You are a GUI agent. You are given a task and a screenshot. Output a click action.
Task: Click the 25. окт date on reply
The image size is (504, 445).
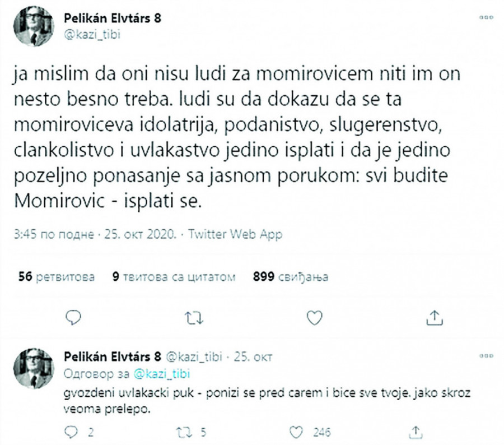[x=253, y=356]
